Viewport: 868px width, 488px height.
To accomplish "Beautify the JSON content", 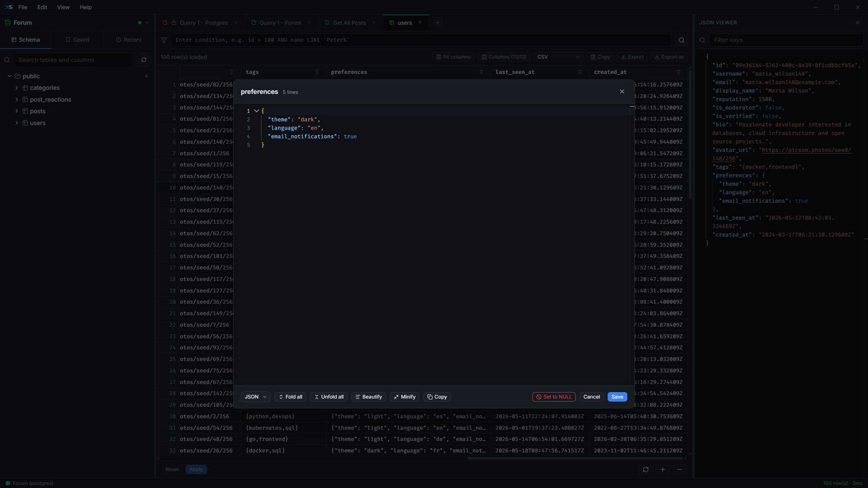I will click(x=369, y=397).
